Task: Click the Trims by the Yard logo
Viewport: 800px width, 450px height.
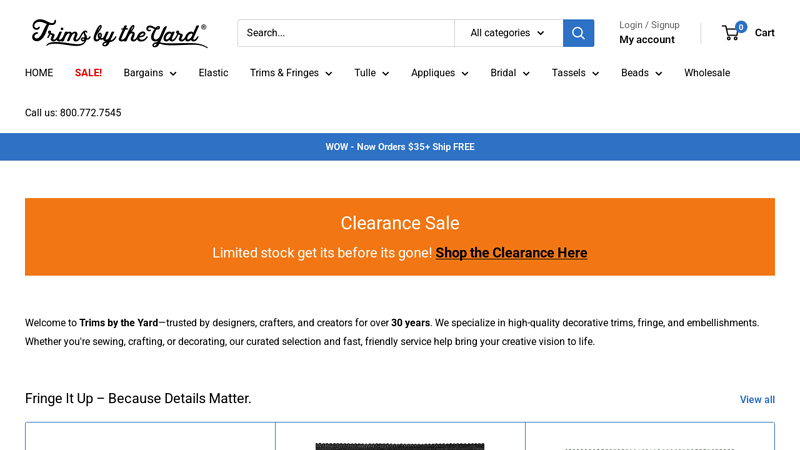Action: [x=119, y=33]
